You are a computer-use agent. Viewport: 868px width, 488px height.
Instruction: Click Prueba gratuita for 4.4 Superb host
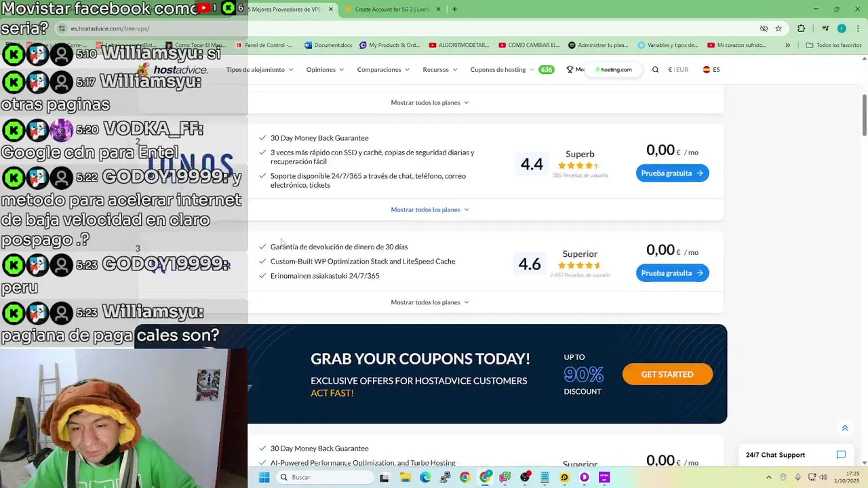tap(672, 173)
